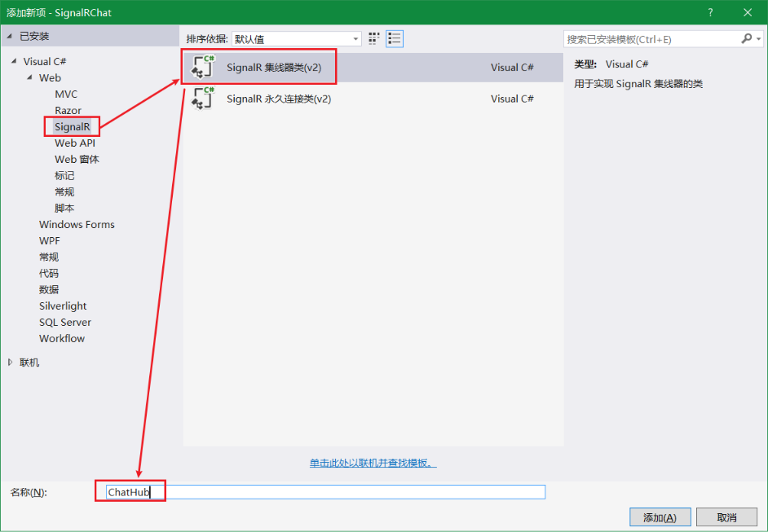
Task: Select the SignalR 集线器类(v2) template icon
Action: pos(202,68)
